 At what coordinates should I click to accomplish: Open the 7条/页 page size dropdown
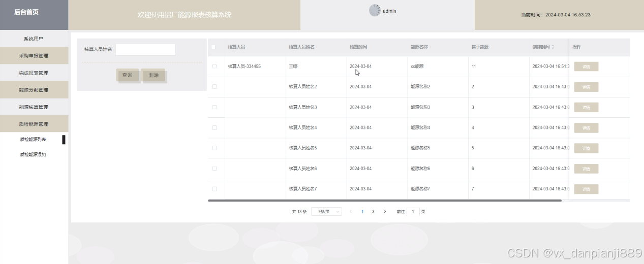point(326,212)
